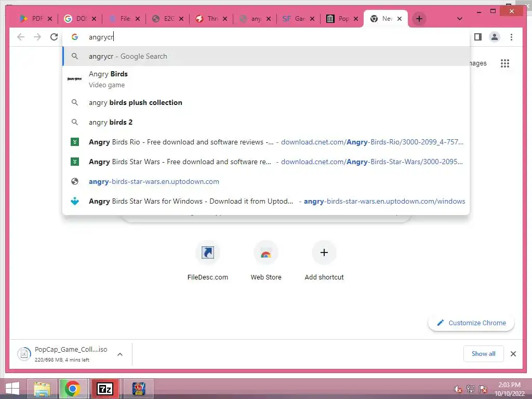Click the muted volume tray icon
532x399 pixels.
[x=458, y=390]
